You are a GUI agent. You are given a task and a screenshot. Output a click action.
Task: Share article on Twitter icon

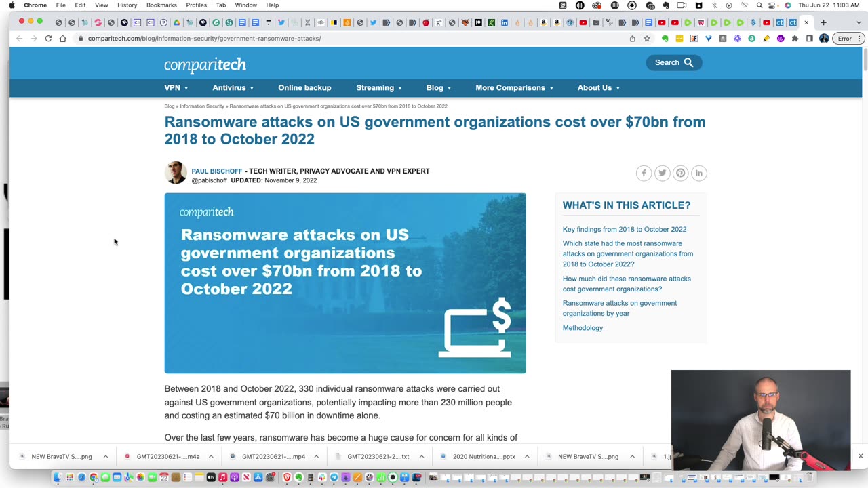pos(662,173)
